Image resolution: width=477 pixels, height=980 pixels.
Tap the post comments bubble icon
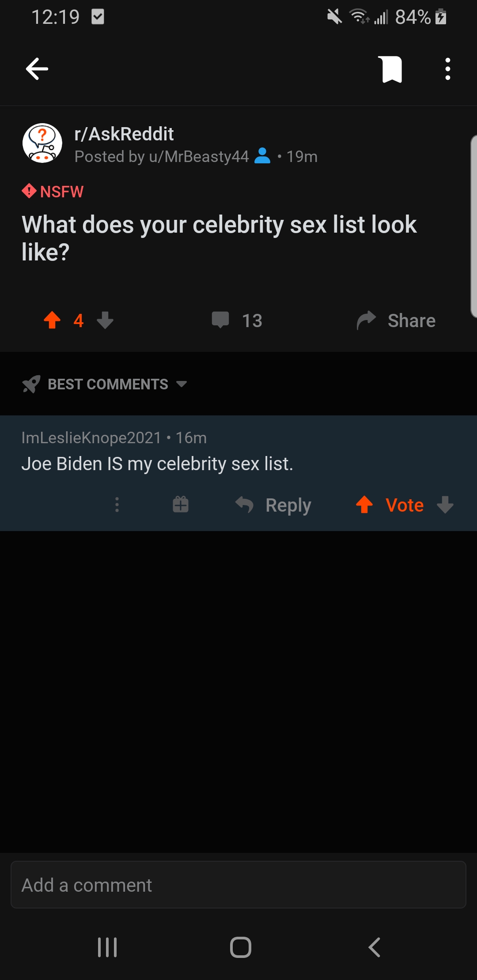(x=220, y=320)
